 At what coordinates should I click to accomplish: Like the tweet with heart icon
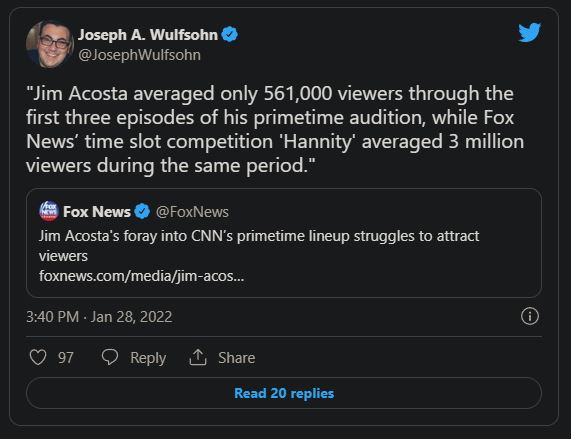point(38,357)
